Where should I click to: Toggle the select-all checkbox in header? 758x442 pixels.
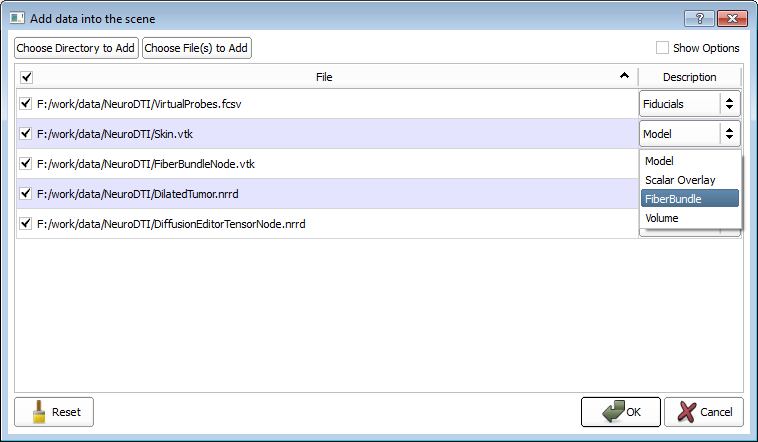pos(26,77)
